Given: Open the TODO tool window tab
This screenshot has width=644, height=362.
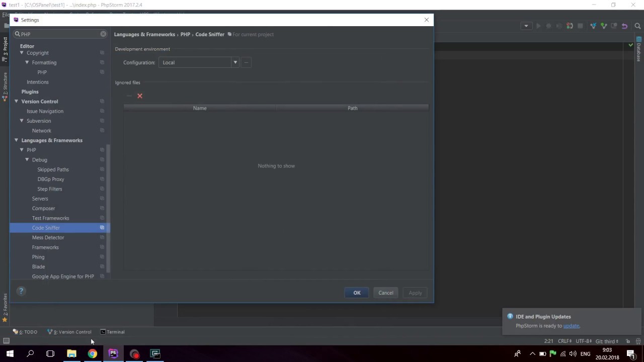Looking at the screenshot, I should click(x=25, y=332).
